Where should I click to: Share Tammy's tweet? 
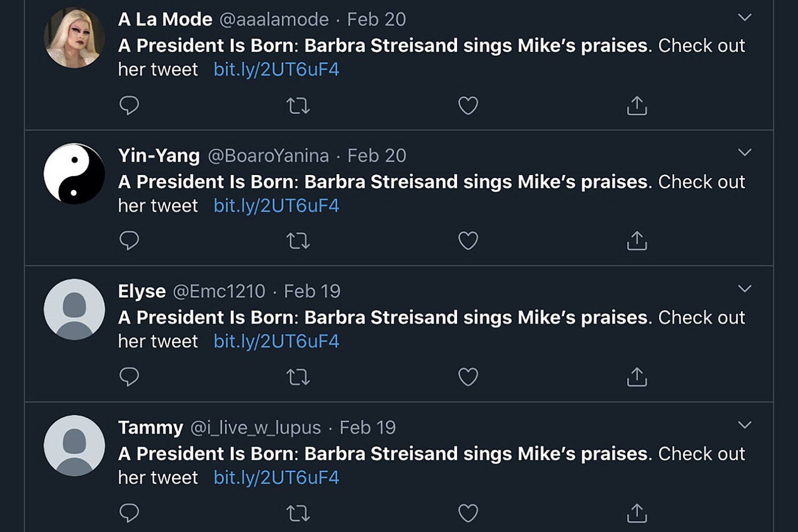(x=637, y=513)
